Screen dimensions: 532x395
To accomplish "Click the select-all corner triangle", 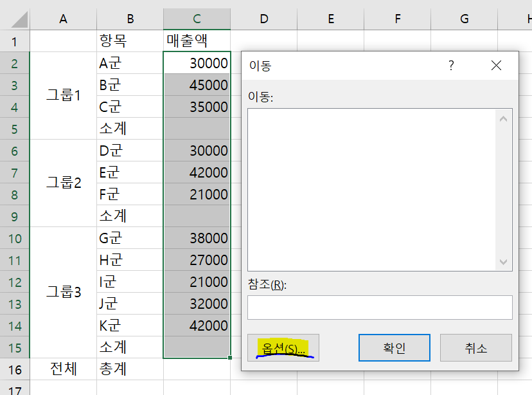I will coord(19,19).
